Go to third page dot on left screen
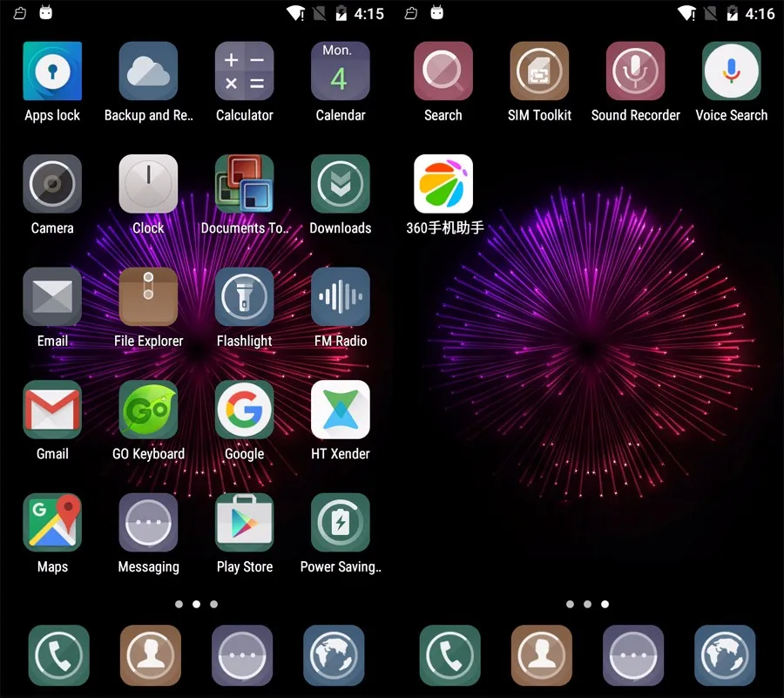Image resolution: width=784 pixels, height=698 pixels. (214, 604)
